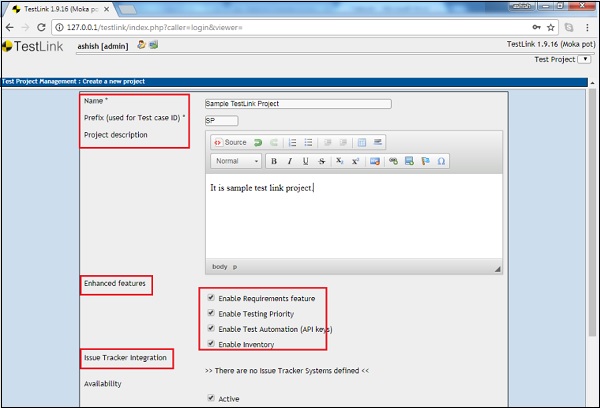Image resolution: width=600 pixels, height=408 pixels.
Task: Click the browser extension icon beside the star
Action: (569, 27)
